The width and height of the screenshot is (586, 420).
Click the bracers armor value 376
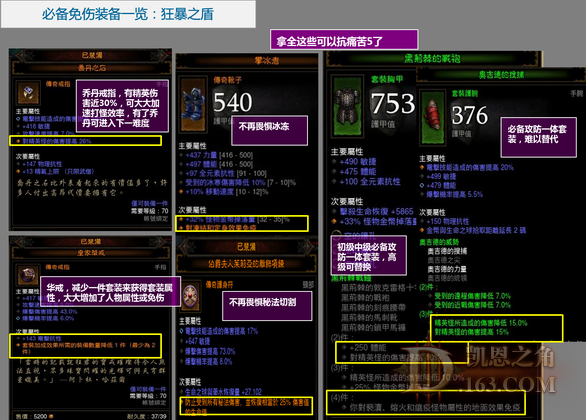point(469,115)
